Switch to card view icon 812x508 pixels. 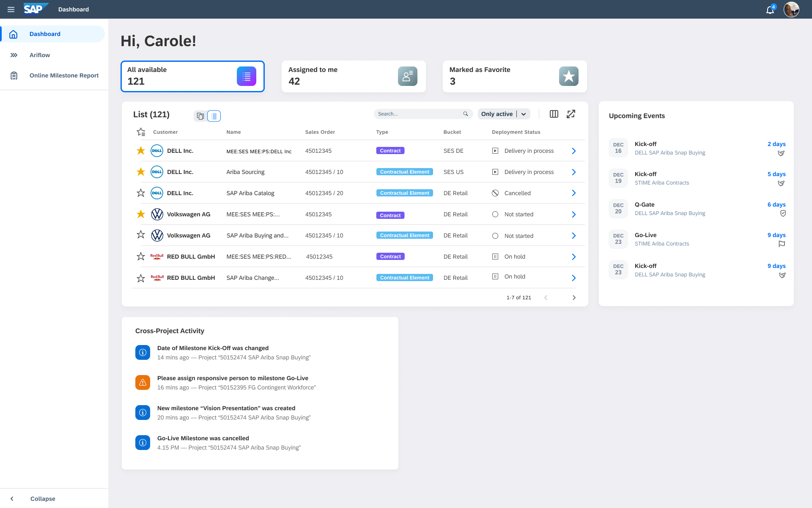click(200, 116)
